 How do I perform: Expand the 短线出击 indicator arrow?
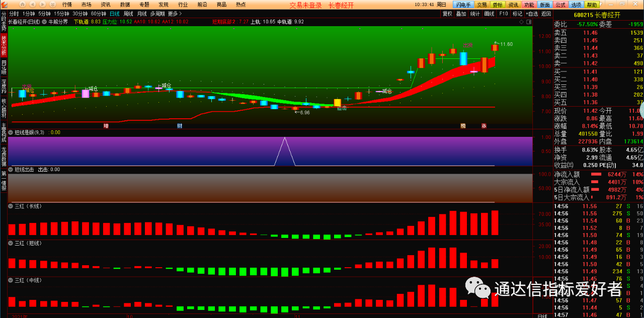pyautogui.click(x=11, y=170)
